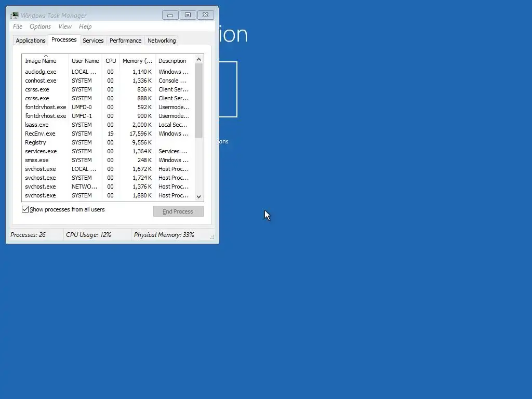Close the Windows Task Manager window
532x399 pixels.
coord(206,15)
